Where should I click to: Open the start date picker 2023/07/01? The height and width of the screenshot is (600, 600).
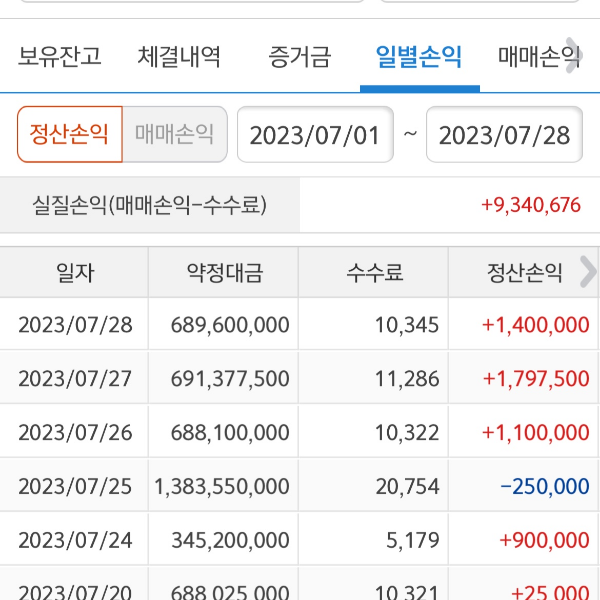click(x=314, y=135)
